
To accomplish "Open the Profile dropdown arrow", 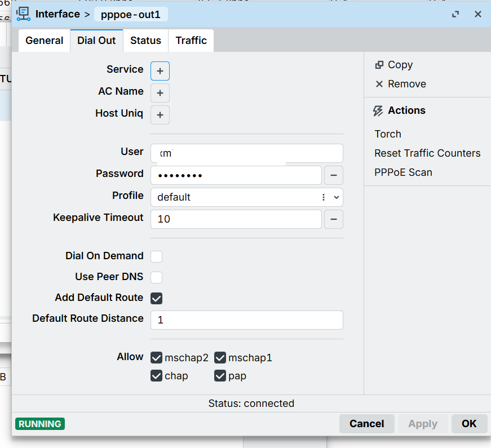I will [x=337, y=197].
